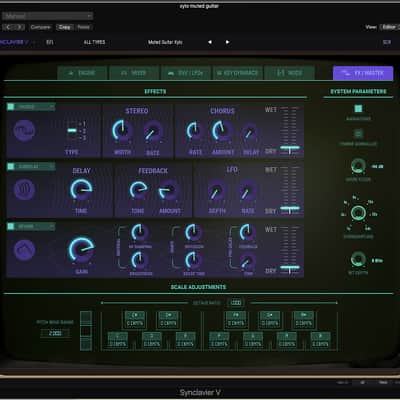Viewport: 400px width, 400px height.
Task: Click the reverb Decay Time knob
Action: [x=193, y=260]
